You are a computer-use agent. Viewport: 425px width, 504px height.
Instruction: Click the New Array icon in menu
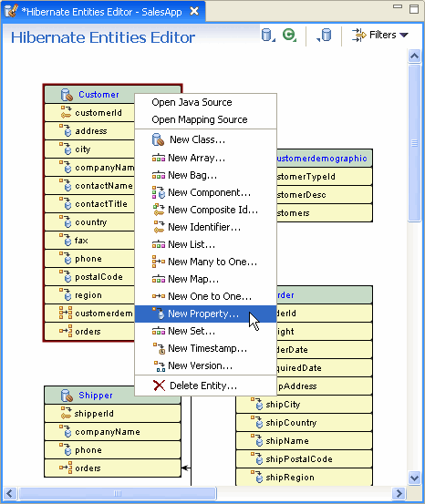pyautogui.click(x=159, y=158)
